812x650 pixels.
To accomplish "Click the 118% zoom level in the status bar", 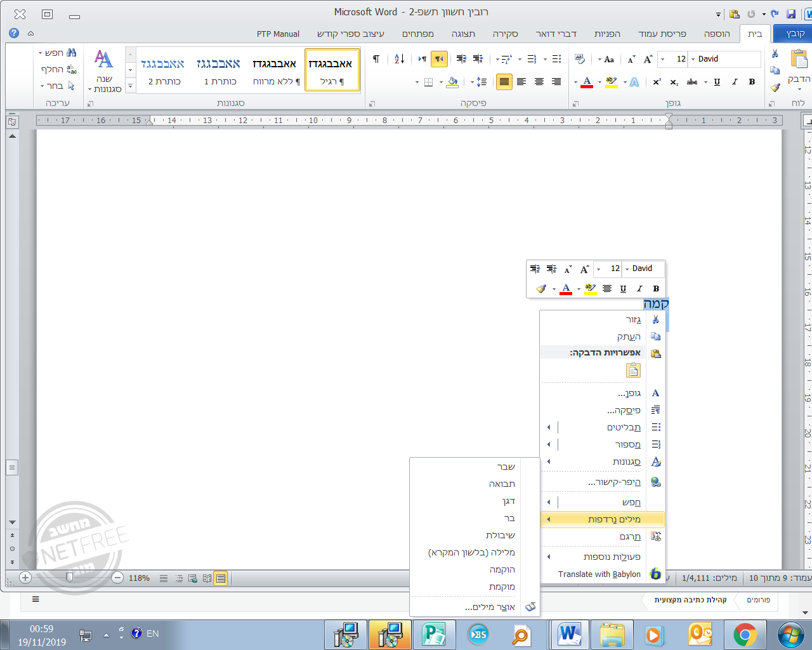I will (139, 578).
